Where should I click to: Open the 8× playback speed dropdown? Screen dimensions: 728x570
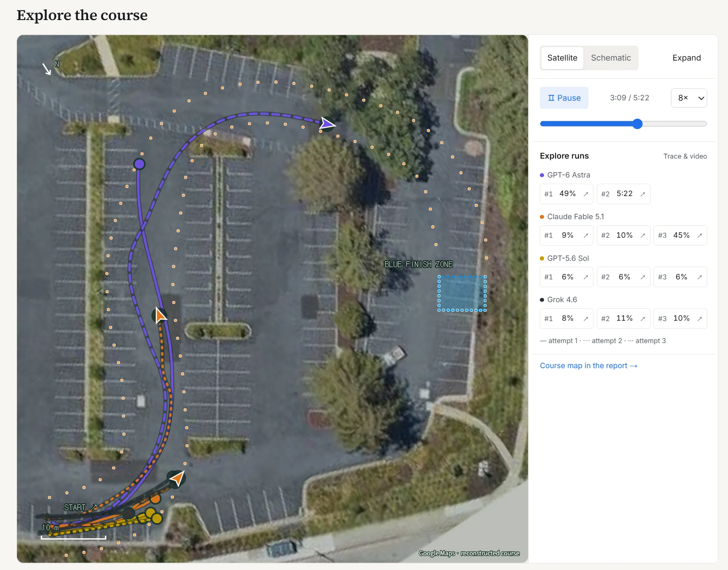[689, 98]
